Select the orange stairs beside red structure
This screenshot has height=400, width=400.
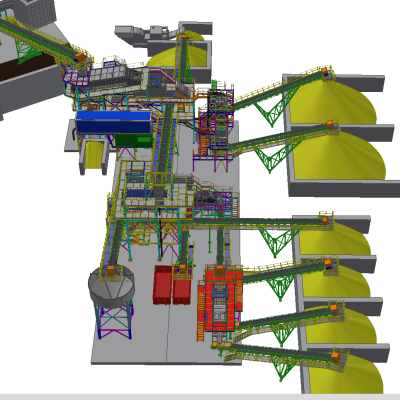click(x=201, y=312)
